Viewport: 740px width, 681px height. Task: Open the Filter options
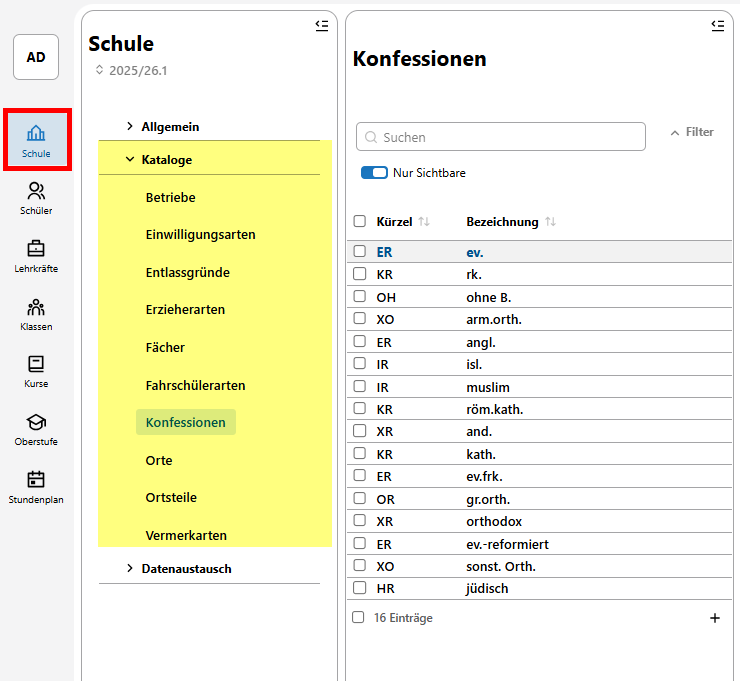tap(691, 132)
